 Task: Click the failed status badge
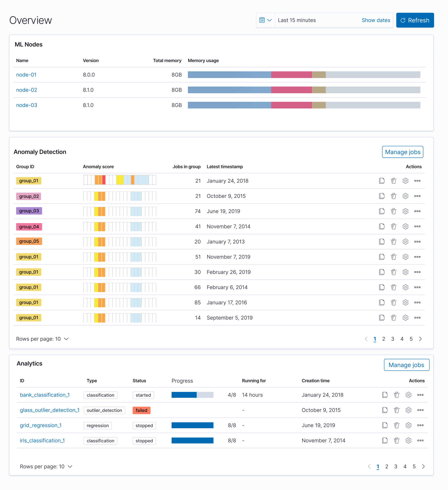[x=141, y=410]
